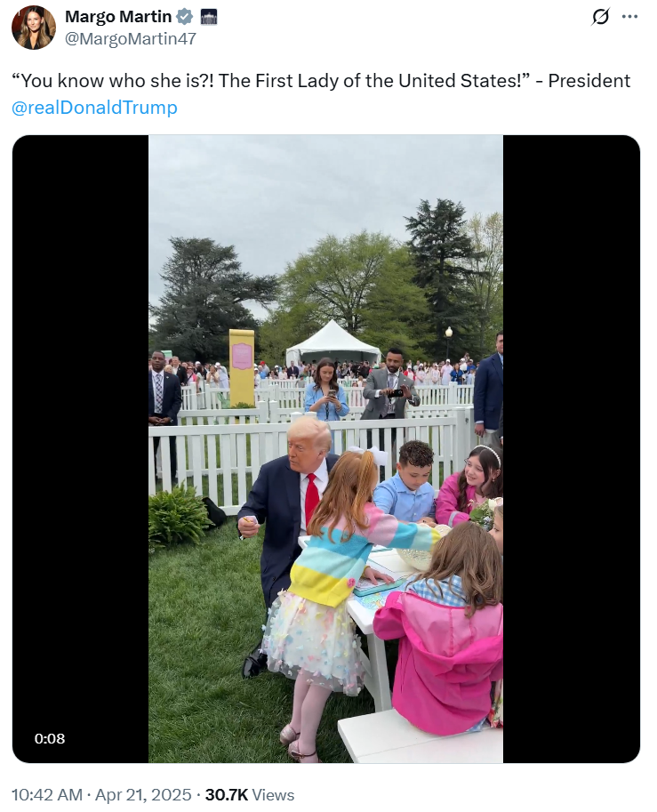657x812 pixels.
Task: Open Margo Martin's profile avatar photo
Action: (34, 28)
